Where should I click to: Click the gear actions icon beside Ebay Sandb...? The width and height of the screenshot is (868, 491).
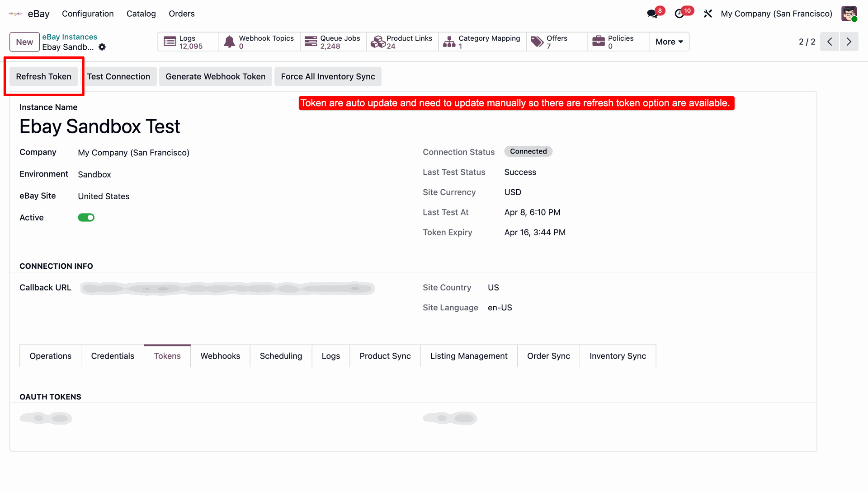[x=102, y=47]
